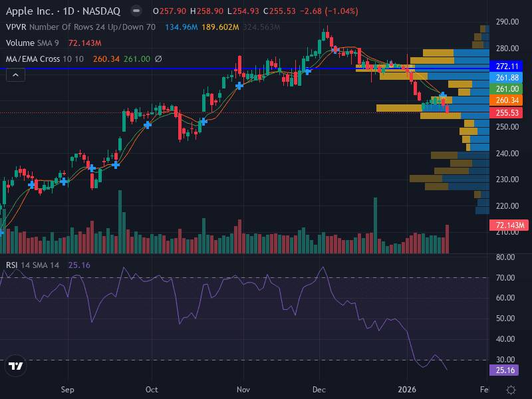
Task: Click the 250.00 price scale label
Action: click(x=507, y=127)
